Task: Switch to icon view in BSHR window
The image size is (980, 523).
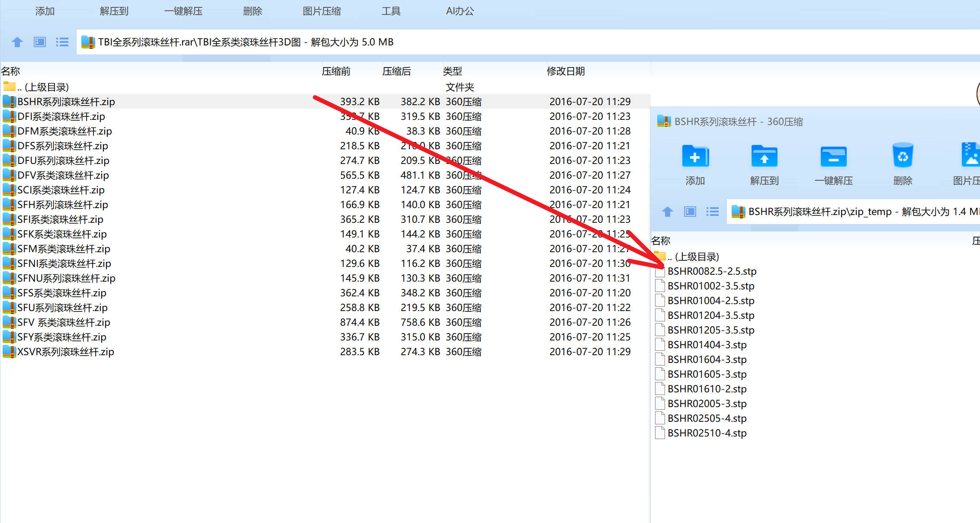Action: (x=690, y=212)
